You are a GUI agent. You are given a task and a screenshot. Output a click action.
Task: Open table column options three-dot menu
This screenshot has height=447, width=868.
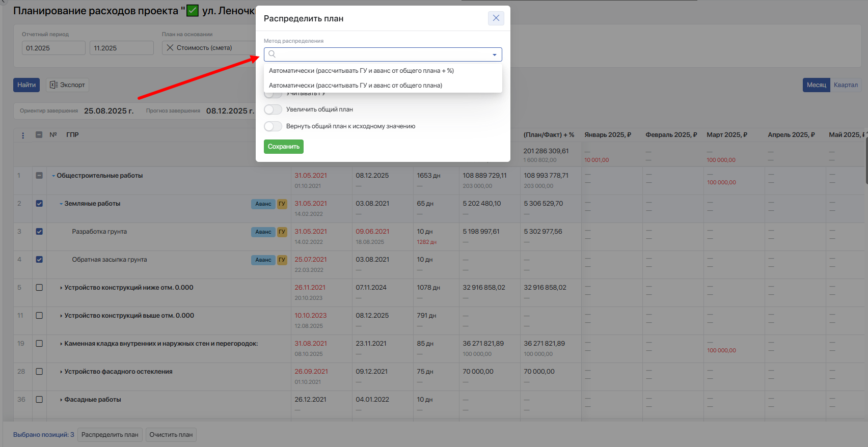click(23, 135)
